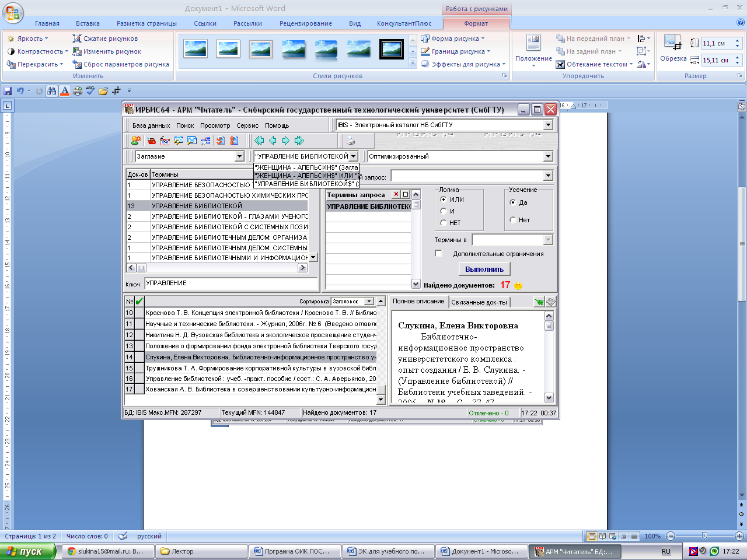Viewport: 747px width, 560px height.
Task: Click RU language indicator in system tray
Action: [666, 551]
